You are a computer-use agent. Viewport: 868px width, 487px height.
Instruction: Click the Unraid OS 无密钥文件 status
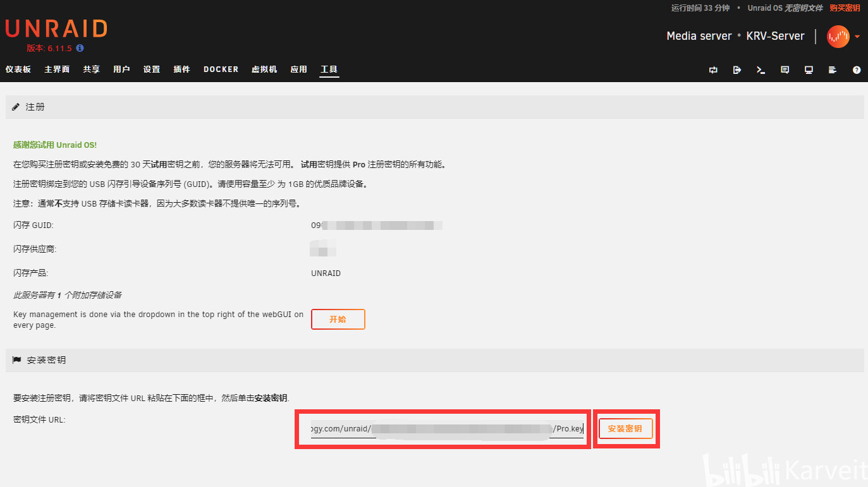785,8
